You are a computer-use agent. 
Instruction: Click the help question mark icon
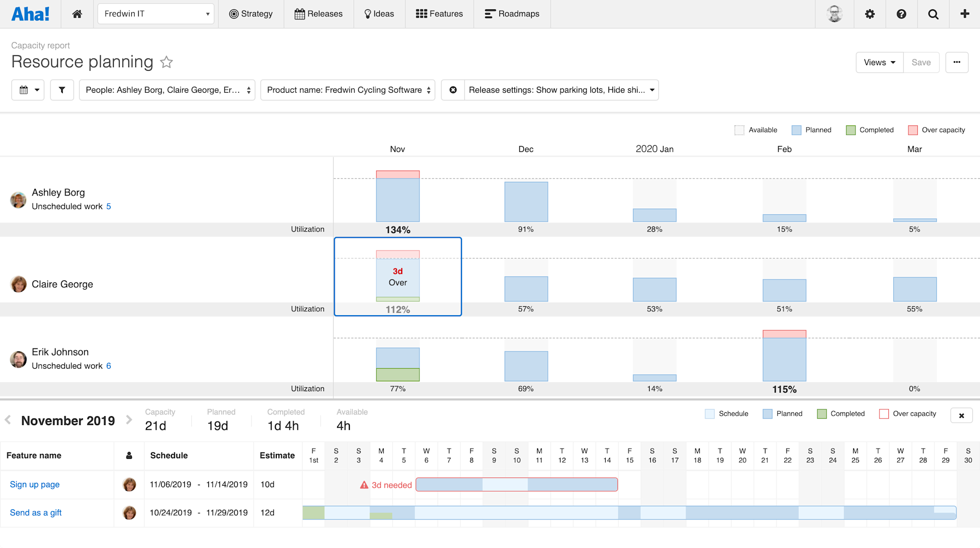(901, 14)
